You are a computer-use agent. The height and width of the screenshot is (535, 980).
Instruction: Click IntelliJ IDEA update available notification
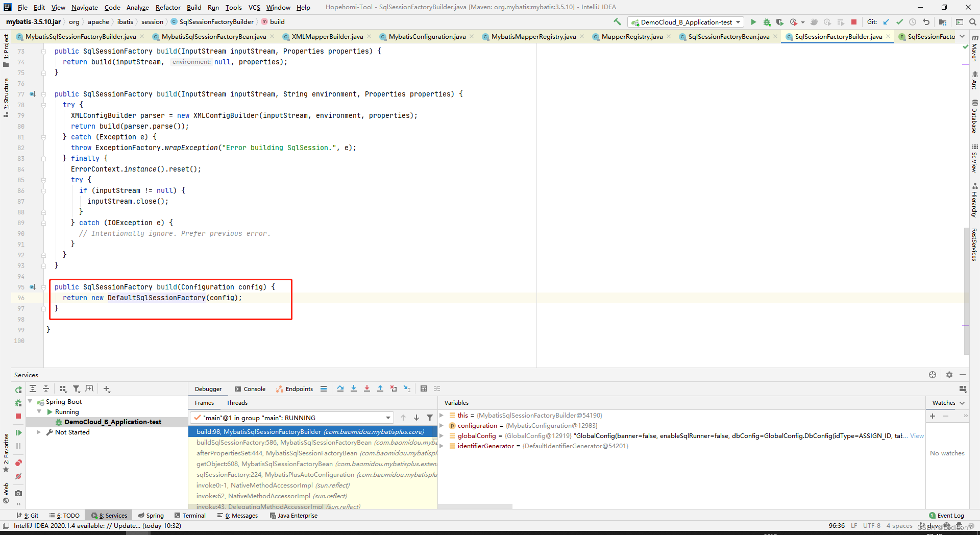97,525
